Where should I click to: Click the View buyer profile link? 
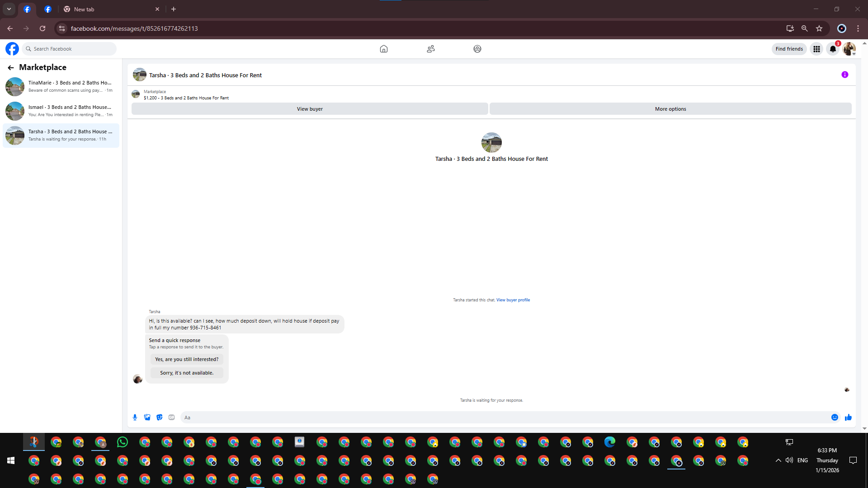click(513, 300)
